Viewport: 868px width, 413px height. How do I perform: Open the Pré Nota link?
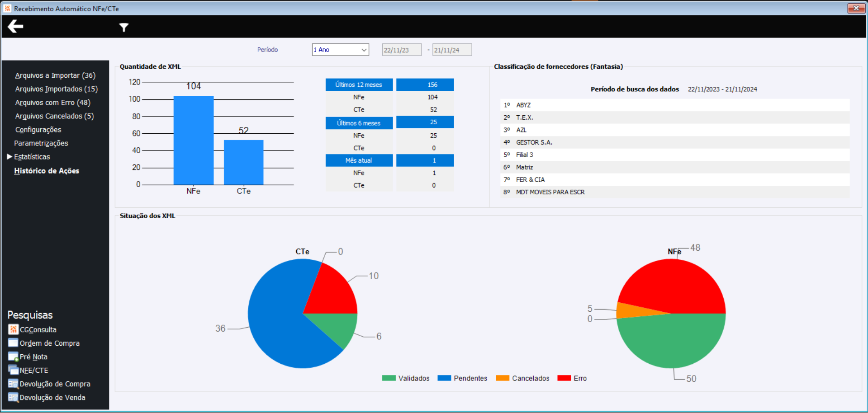(x=33, y=357)
